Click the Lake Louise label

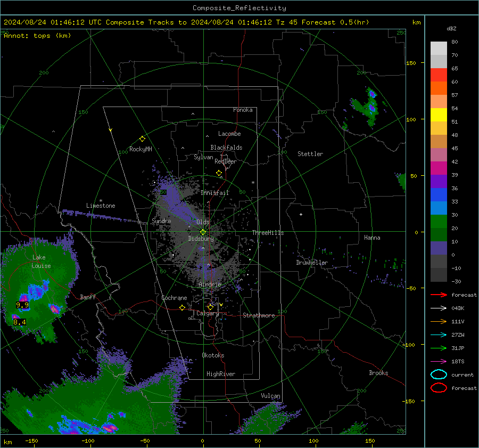(41, 262)
